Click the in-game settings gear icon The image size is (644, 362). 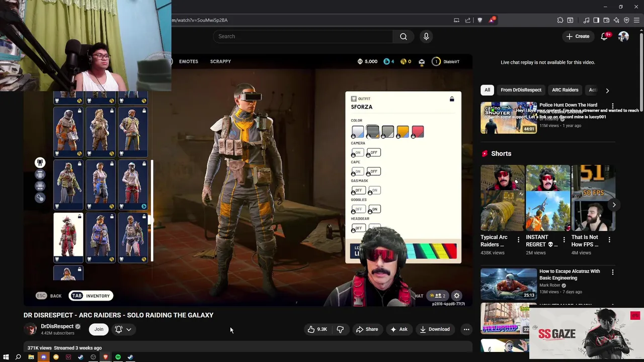[x=456, y=296]
